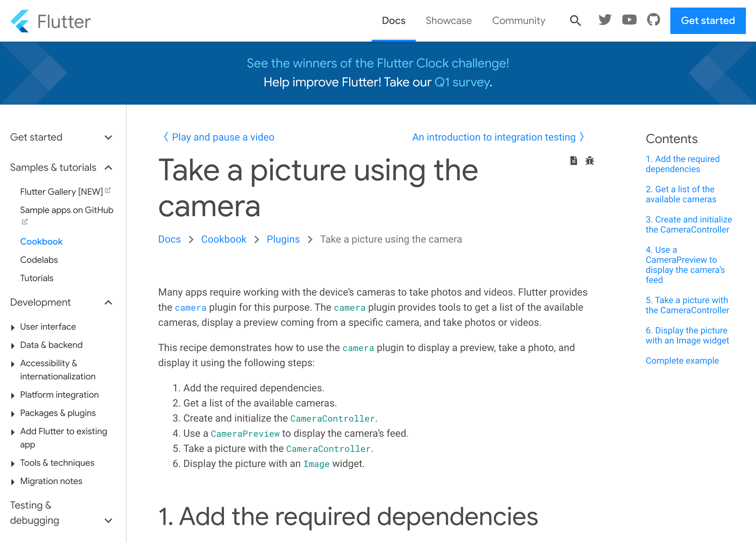Expand Testing & debugging section

click(108, 520)
